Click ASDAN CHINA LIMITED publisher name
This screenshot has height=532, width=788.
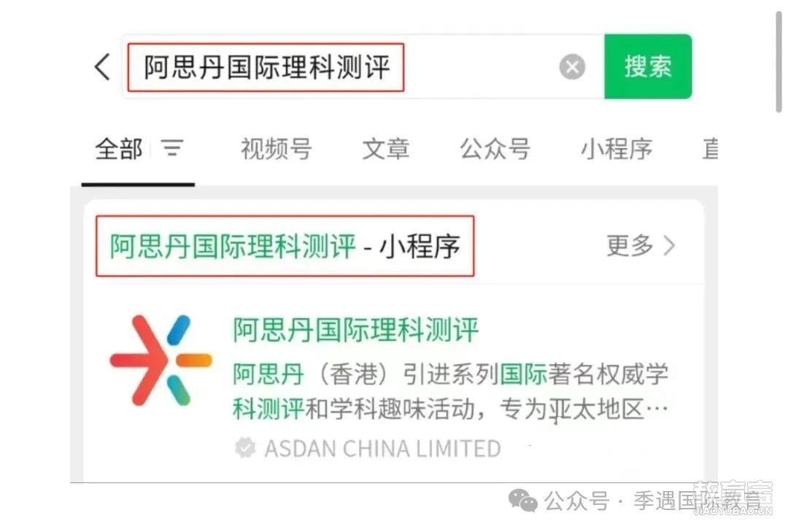(x=382, y=448)
